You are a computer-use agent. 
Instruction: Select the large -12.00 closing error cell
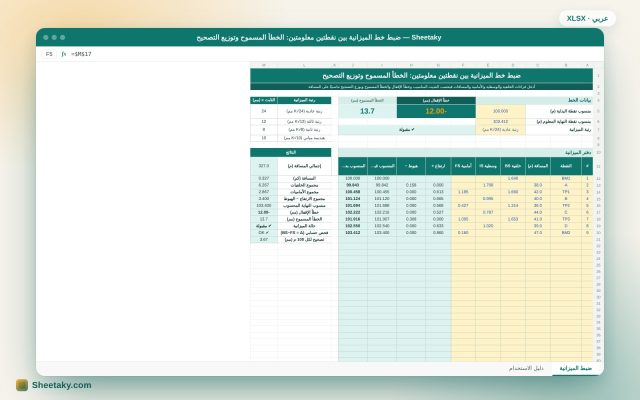tap(436, 111)
